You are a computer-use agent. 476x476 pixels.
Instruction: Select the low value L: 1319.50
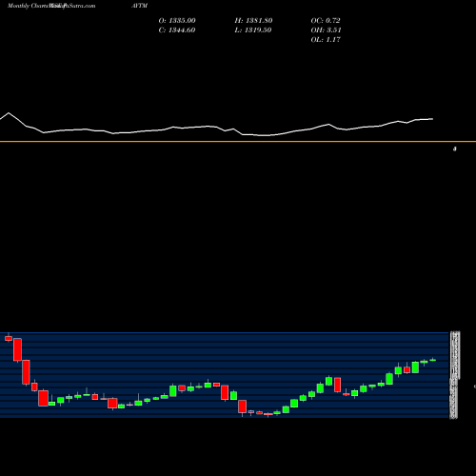pyautogui.click(x=253, y=30)
